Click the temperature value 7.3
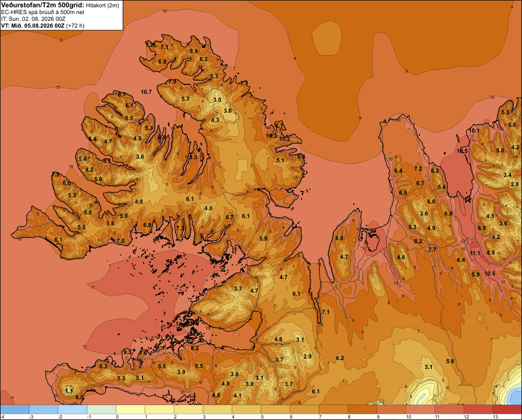The image size is (522, 420). point(180,228)
